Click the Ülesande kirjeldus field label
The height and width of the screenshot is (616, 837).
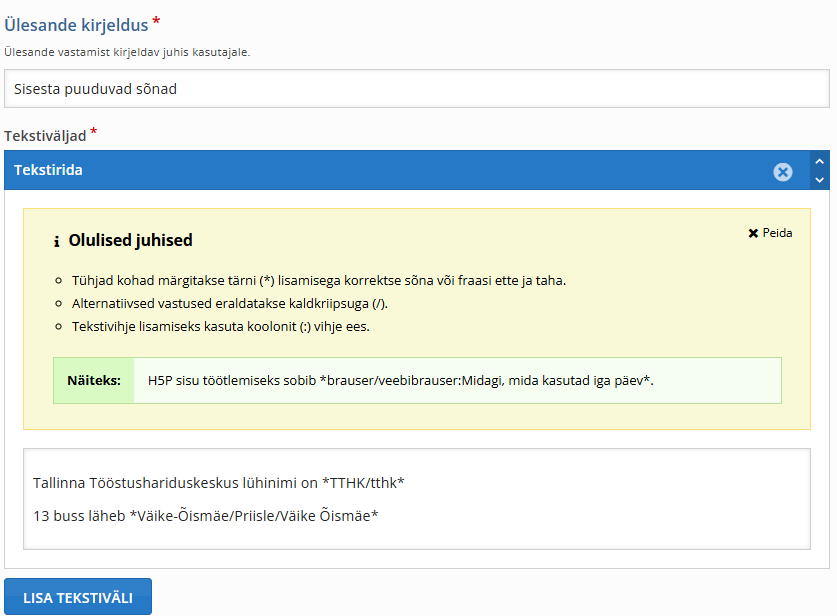[76, 26]
